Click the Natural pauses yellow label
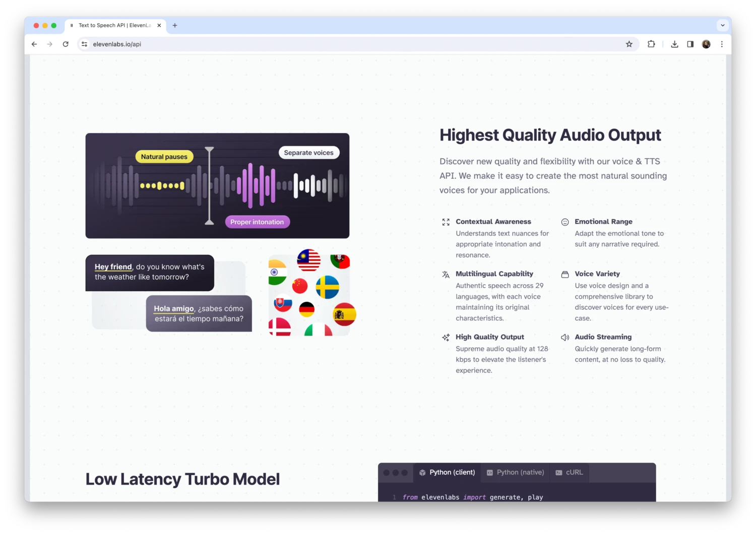 pos(164,157)
